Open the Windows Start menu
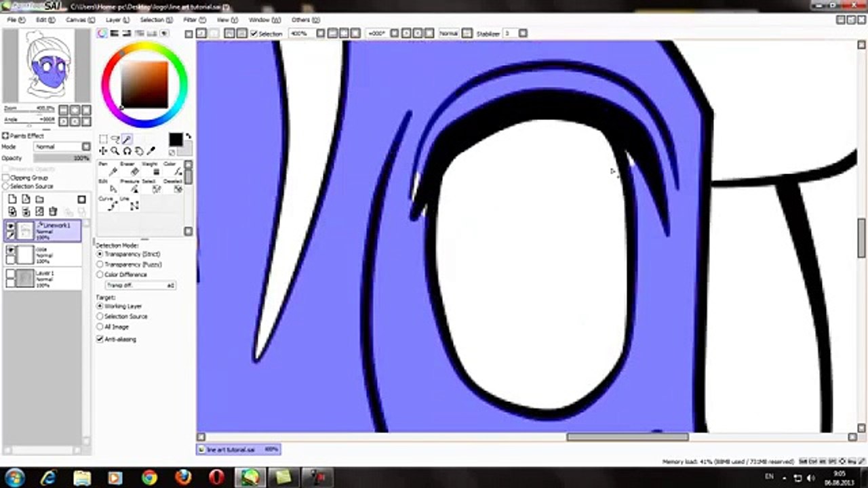This screenshot has width=868, height=488. (x=14, y=478)
